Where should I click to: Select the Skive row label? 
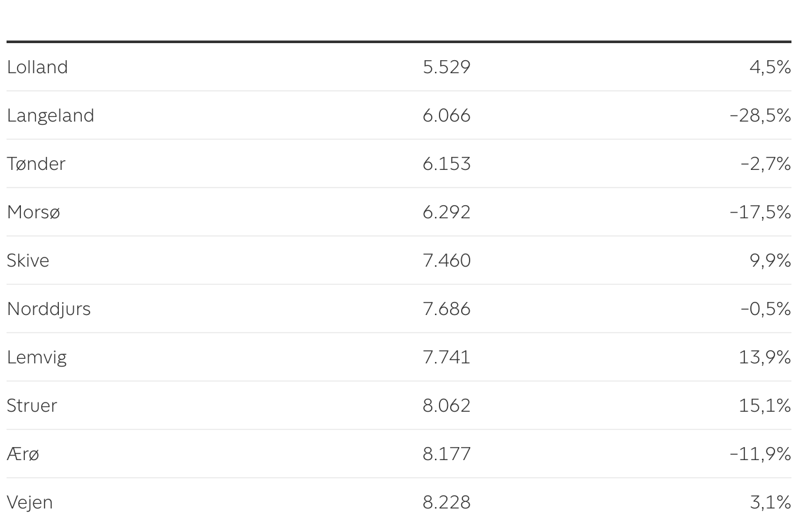[x=28, y=260]
